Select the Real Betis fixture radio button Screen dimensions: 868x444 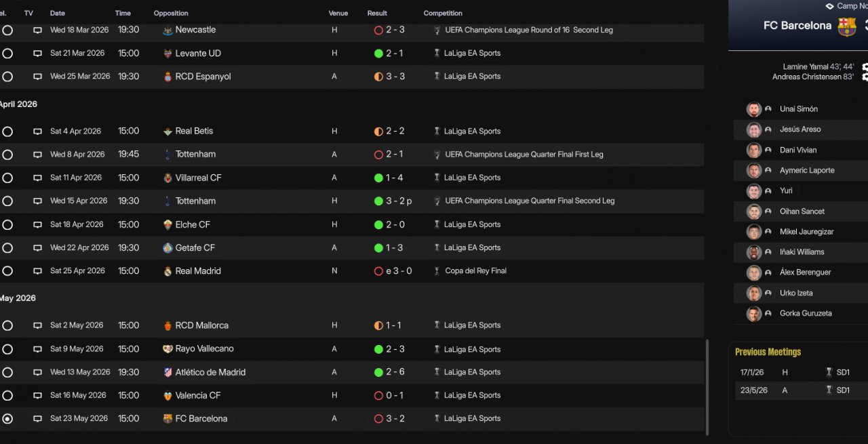tap(7, 132)
